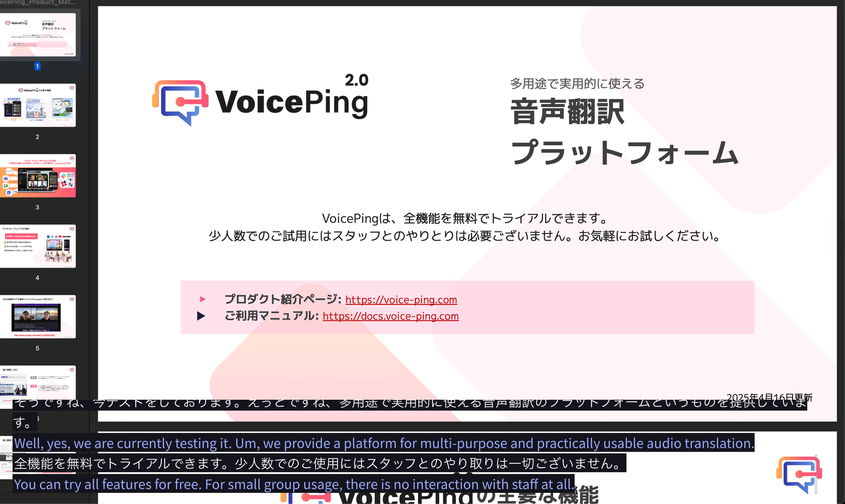Click the VoicePing floating widget icon bottom right
845x504 pixels.
pos(799,473)
